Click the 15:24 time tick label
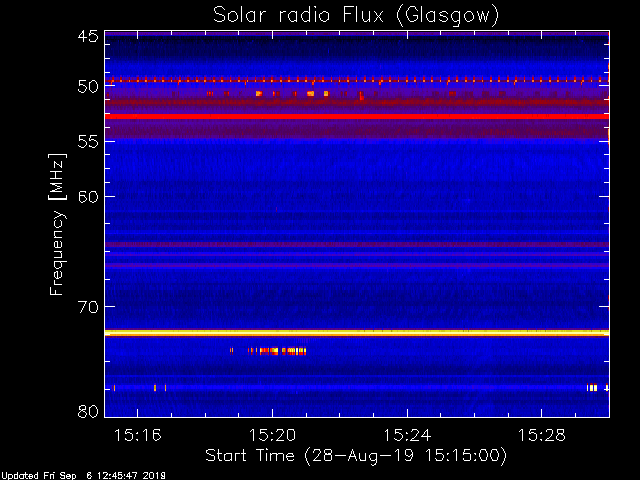Screen dimensions: 640x480 407,435
